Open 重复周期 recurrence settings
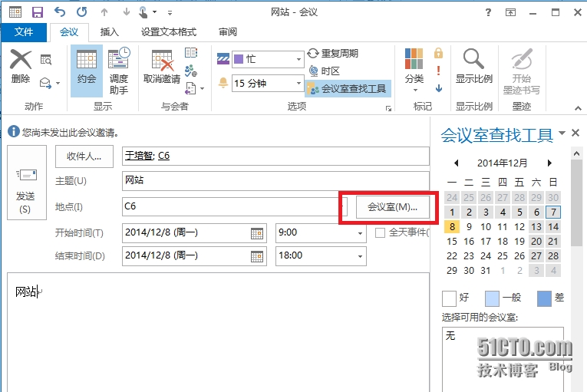 (333, 53)
